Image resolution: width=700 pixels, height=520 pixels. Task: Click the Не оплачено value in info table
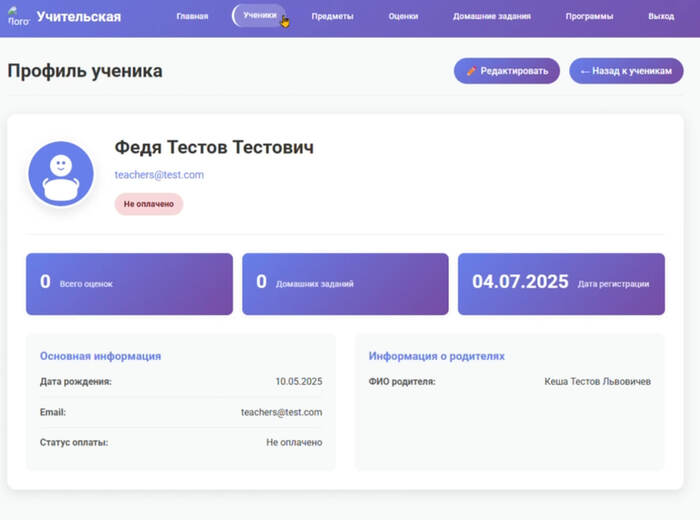tap(294, 442)
